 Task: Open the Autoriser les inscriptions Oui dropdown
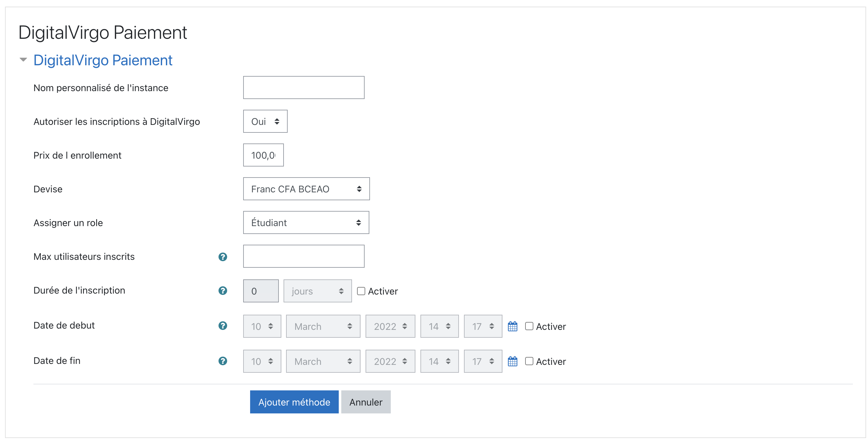point(265,121)
